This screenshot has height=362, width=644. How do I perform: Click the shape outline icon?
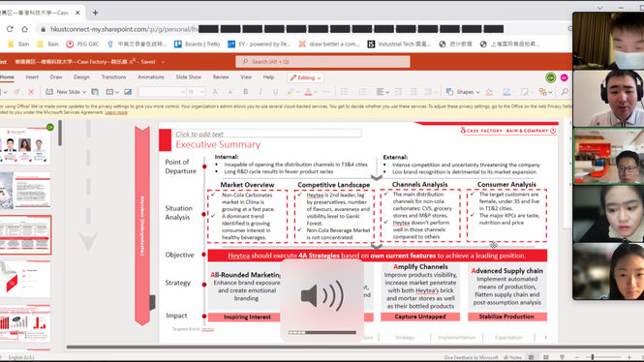pos(506,92)
